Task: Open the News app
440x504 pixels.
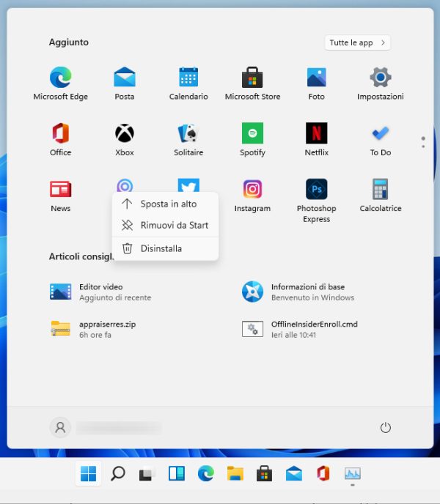Action: click(61, 195)
